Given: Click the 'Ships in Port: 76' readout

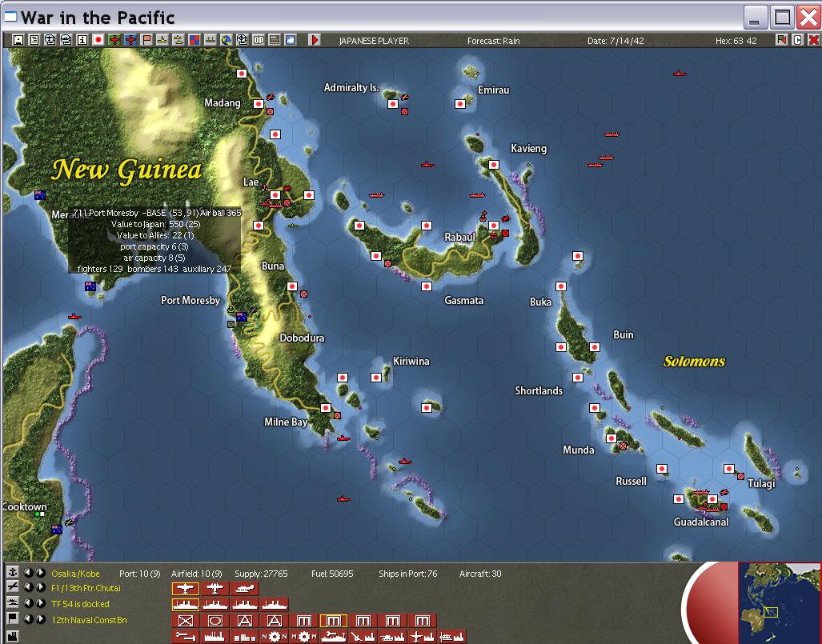Looking at the screenshot, I should click(x=408, y=574).
